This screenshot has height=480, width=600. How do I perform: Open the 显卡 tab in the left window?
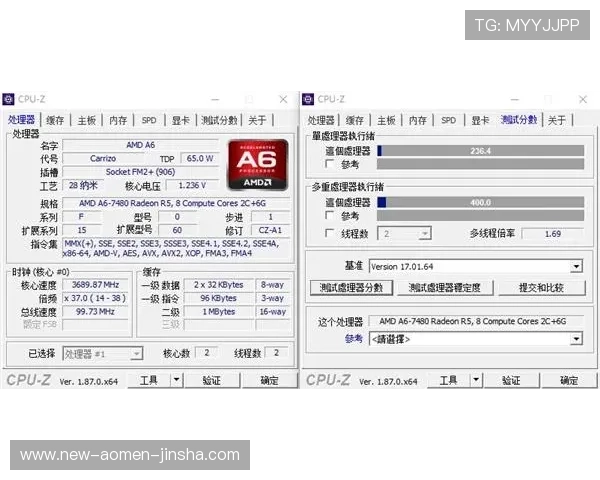tap(180, 120)
